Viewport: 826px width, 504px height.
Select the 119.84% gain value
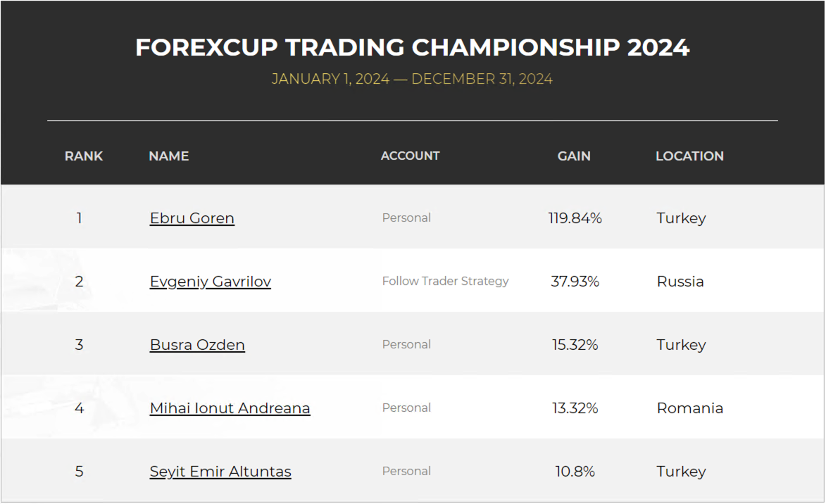tap(575, 218)
